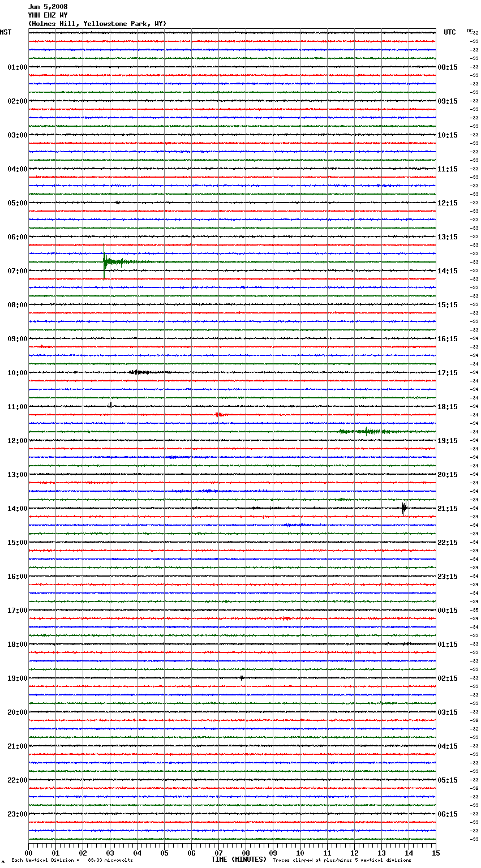Image resolution: width=481 pixels, height=868 pixels.
Task: Select the 01:00 MST time label
Action: pyautogui.click(x=18, y=67)
